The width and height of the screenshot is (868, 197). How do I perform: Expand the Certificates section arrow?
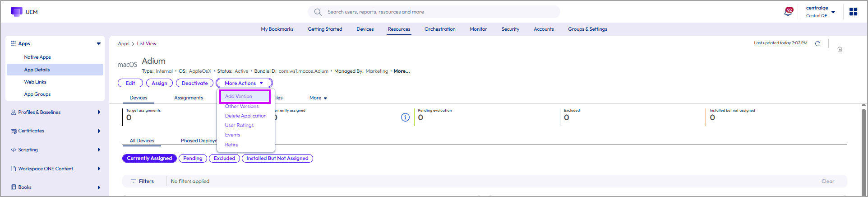[99, 131]
